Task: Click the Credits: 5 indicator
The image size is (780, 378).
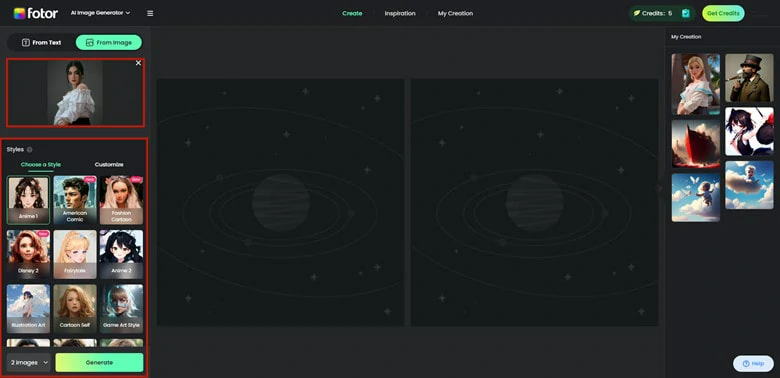Action: pos(652,13)
